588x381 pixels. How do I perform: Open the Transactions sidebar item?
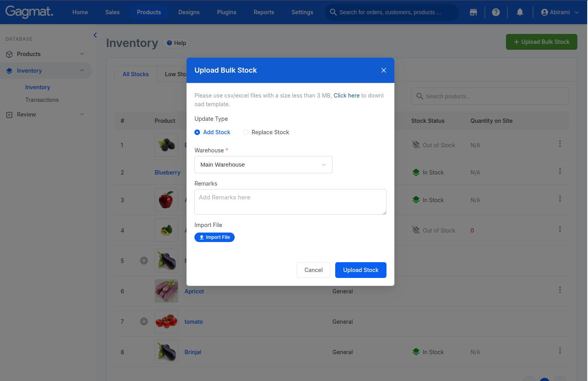coord(42,100)
